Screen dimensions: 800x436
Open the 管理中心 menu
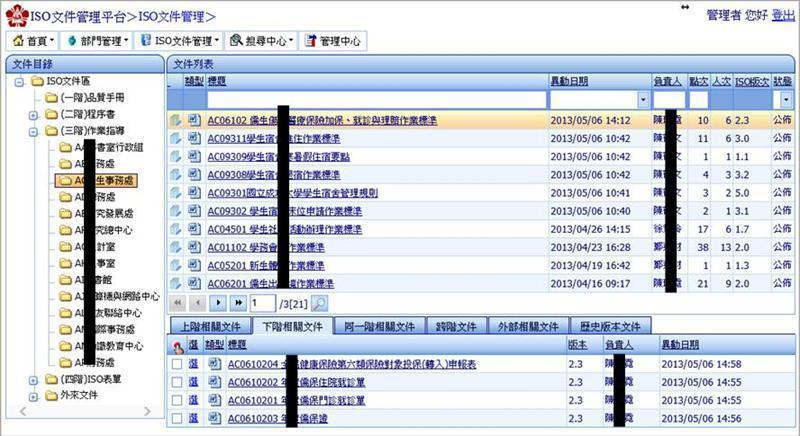pos(333,41)
